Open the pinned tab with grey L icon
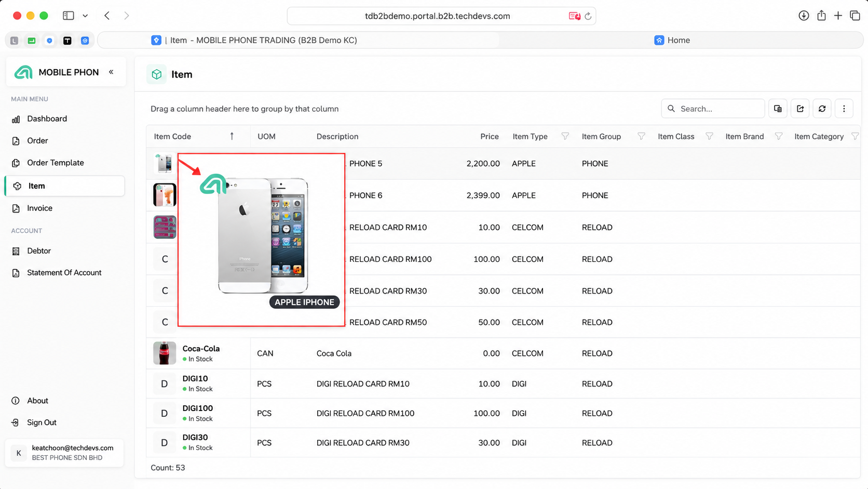Screen dimensions: 868x489 [14, 41]
